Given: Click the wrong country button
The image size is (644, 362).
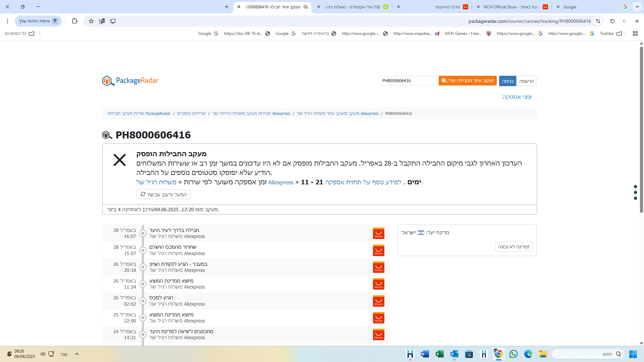Looking at the screenshot, I should [x=514, y=247].
